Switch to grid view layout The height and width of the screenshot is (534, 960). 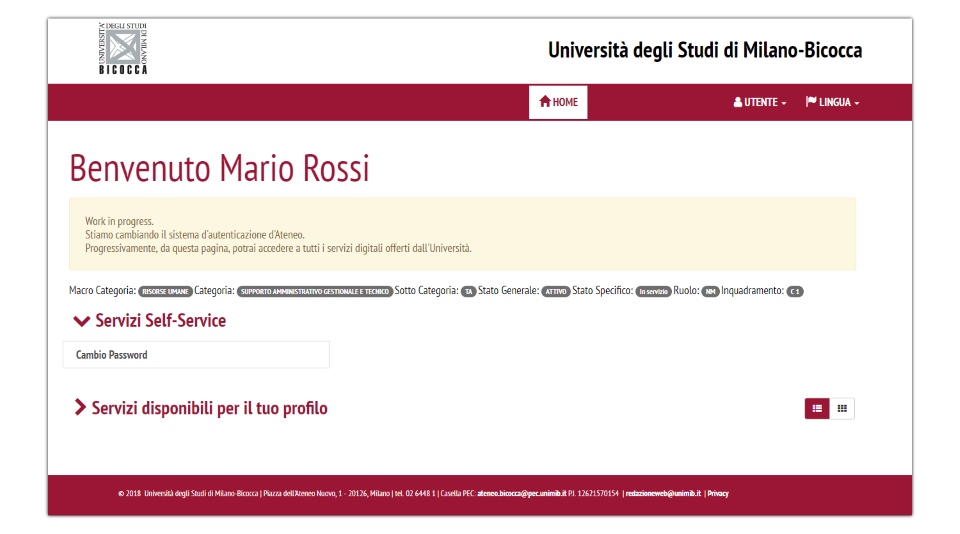[x=843, y=408]
